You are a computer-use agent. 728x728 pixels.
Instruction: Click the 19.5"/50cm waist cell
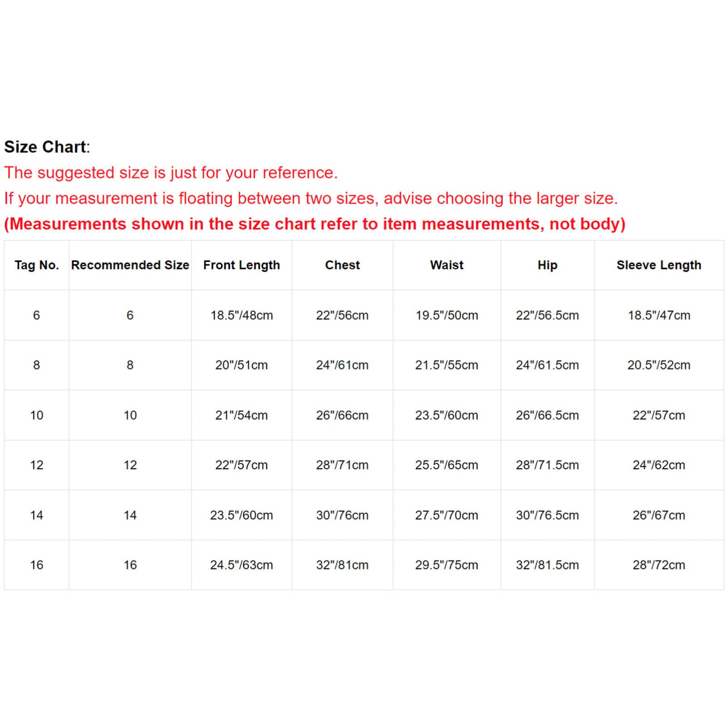click(447, 315)
